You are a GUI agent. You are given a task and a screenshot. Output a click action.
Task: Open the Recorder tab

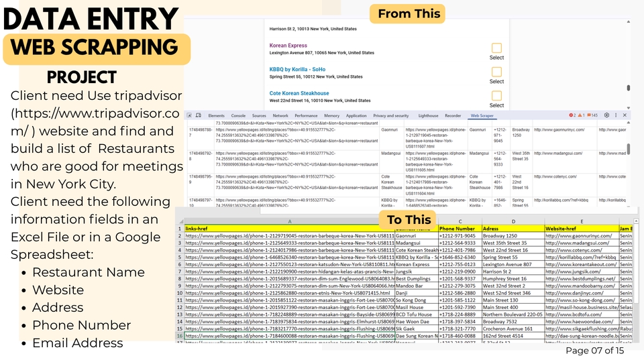click(x=453, y=116)
